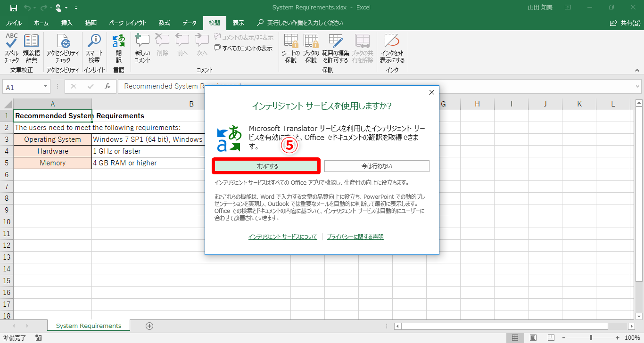
Task: Click the vertical scrollbar up arrow
Action: pos(640,103)
